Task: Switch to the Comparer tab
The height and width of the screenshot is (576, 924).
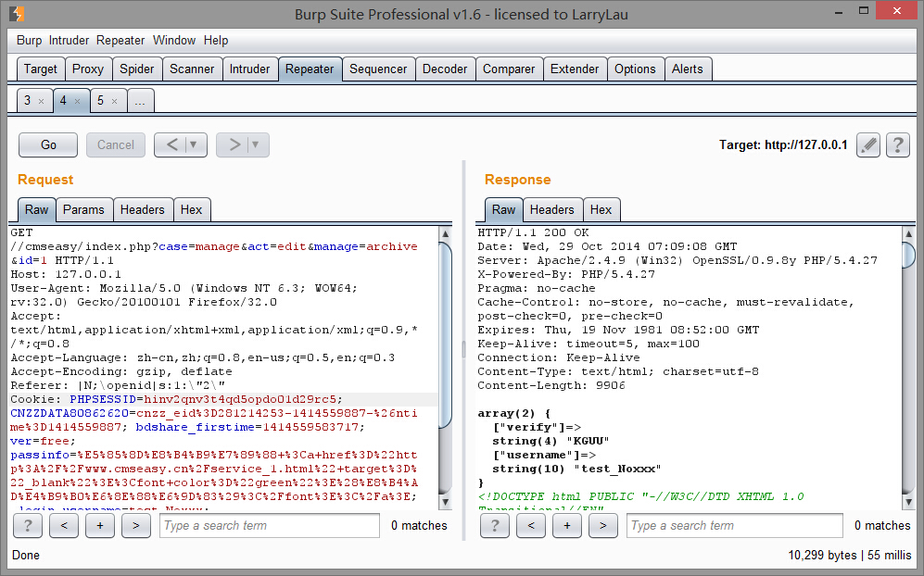Action: tap(509, 69)
